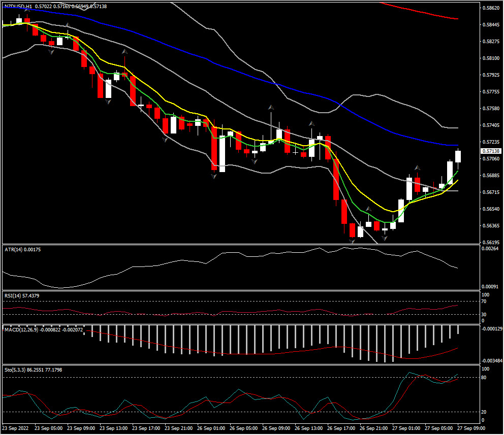The height and width of the screenshot is (435, 504).
Task: Click the stochastic 80 level label
Action: (x=485, y=378)
